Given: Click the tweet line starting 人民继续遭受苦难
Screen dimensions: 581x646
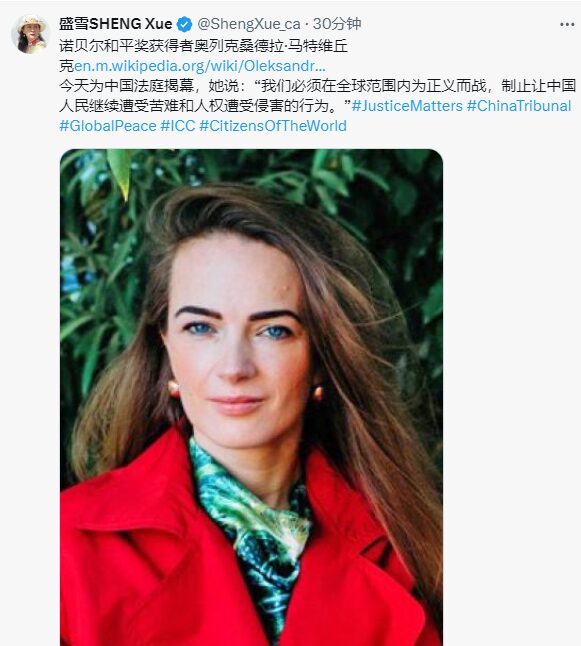Looking at the screenshot, I should coord(205,106).
